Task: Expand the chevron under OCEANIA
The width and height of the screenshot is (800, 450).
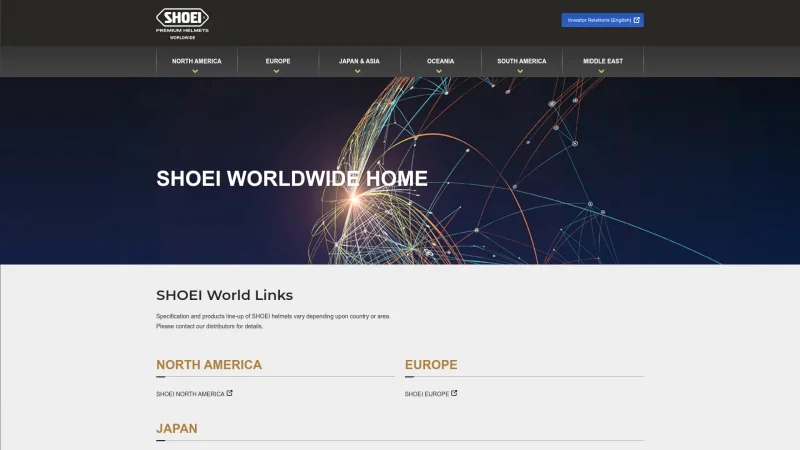Action: pos(439,71)
